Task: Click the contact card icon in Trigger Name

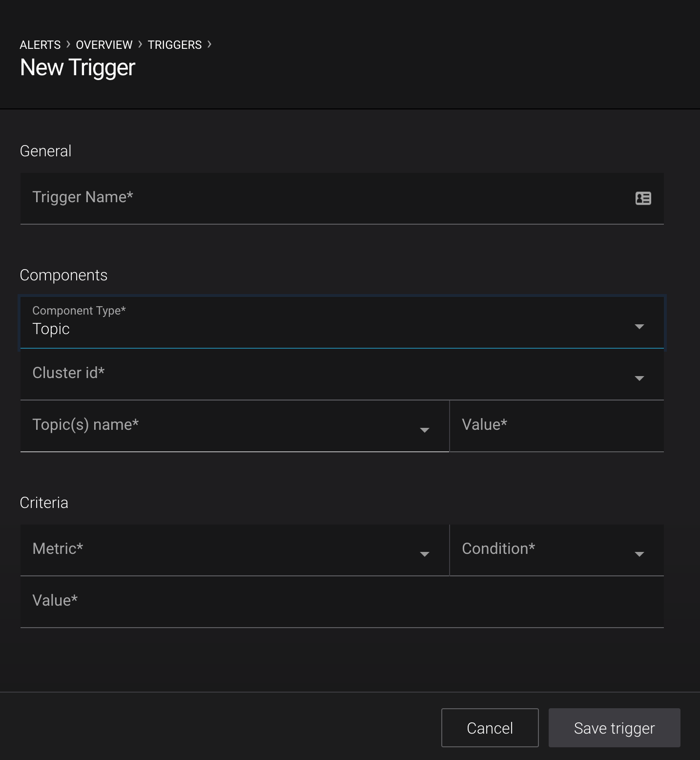Action: [x=643, y=198]
